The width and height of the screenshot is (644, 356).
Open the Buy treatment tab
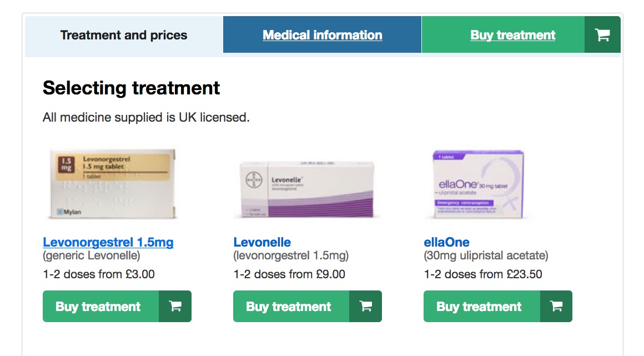tap(512, 35)
